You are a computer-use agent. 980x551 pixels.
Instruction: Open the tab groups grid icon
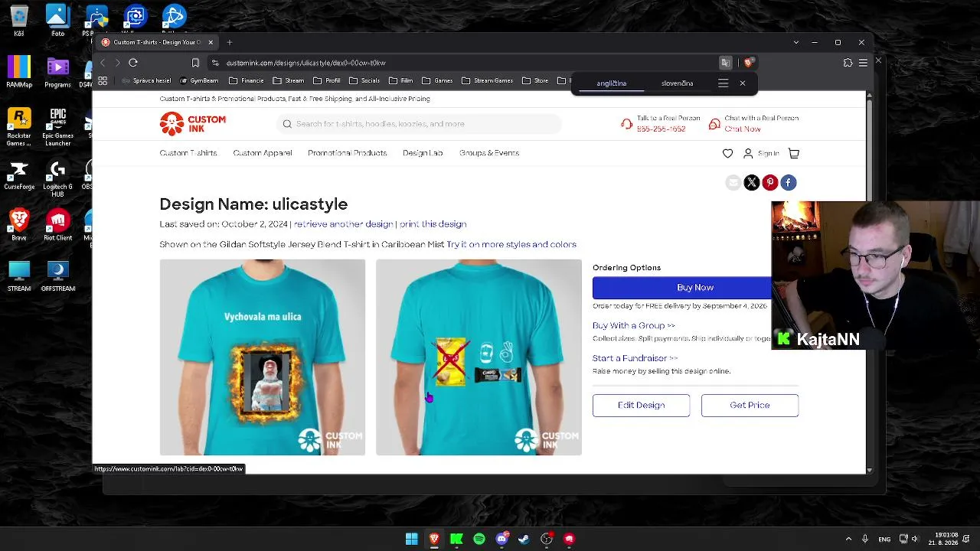pos(103,80)
